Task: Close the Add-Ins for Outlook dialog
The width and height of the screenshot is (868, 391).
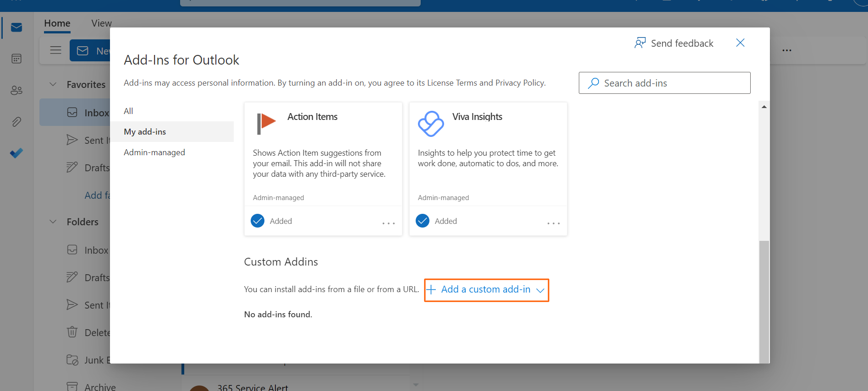Action: [x=740, y=43]
